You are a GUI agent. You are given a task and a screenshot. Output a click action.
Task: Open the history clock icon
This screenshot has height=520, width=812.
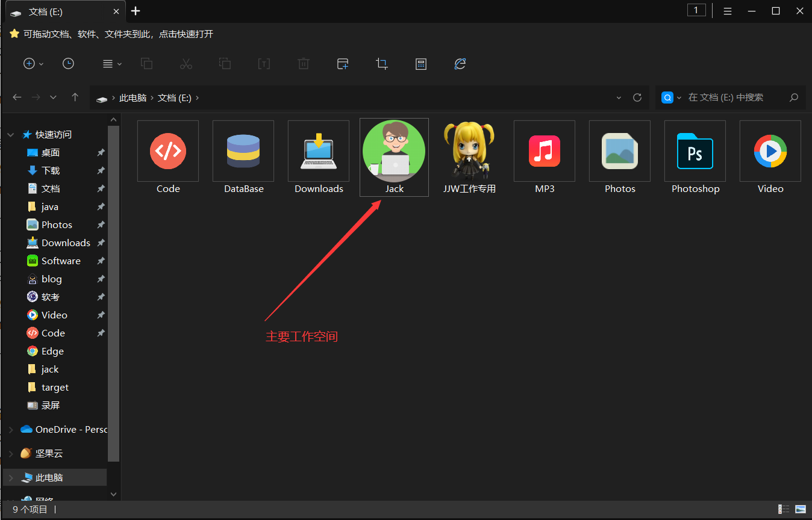(68, 64)
